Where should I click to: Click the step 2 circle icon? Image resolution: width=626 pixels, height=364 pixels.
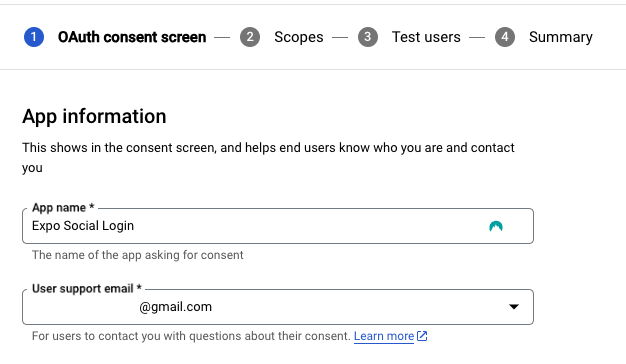tap(250, 37)
